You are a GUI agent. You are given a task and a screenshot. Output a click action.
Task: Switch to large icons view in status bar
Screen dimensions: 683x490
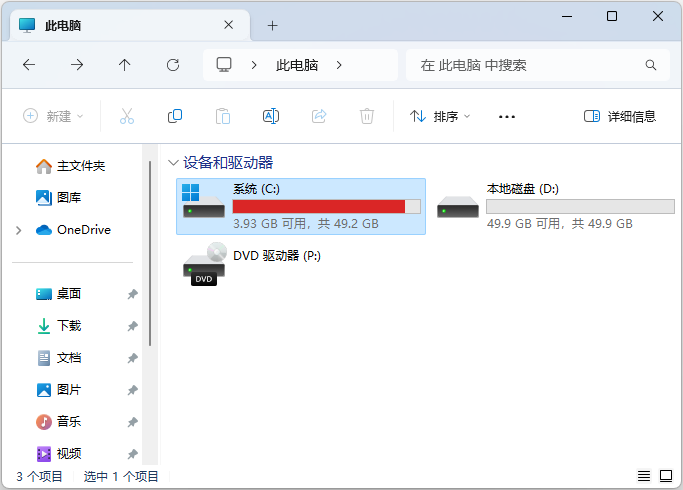point(665,476)
